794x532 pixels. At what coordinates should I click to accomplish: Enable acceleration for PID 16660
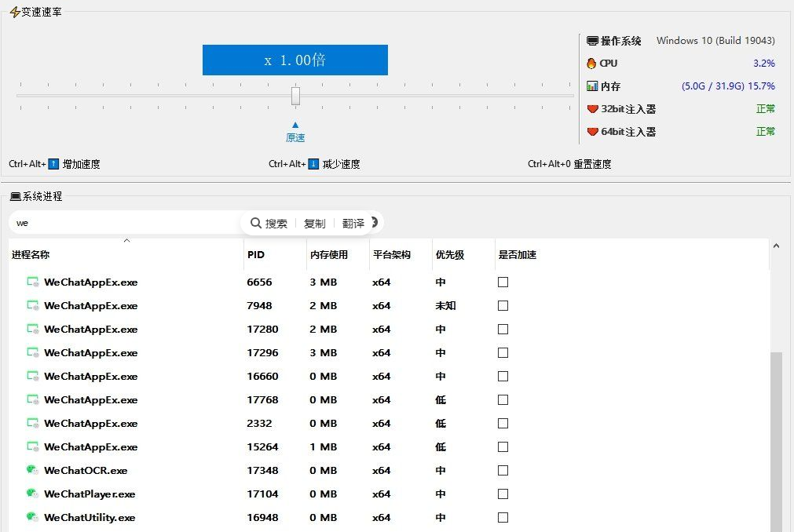(x=503, y=376)
